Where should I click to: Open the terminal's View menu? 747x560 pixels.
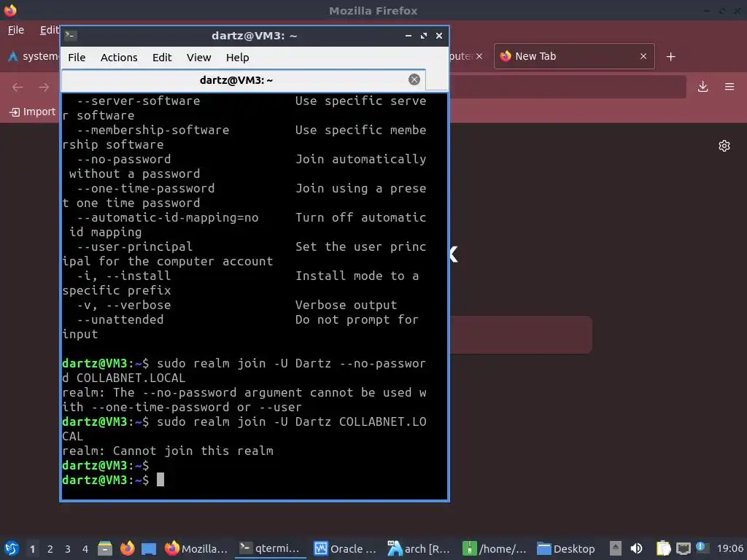(198, 58)
